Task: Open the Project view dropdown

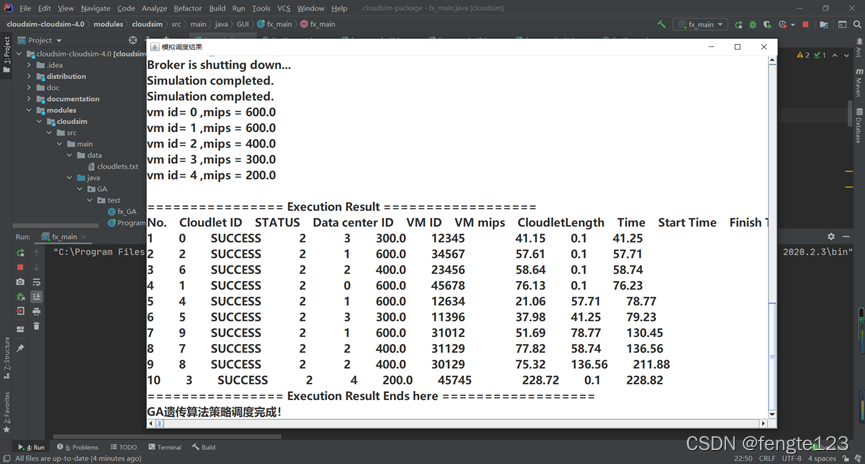Action: [40, 40]
